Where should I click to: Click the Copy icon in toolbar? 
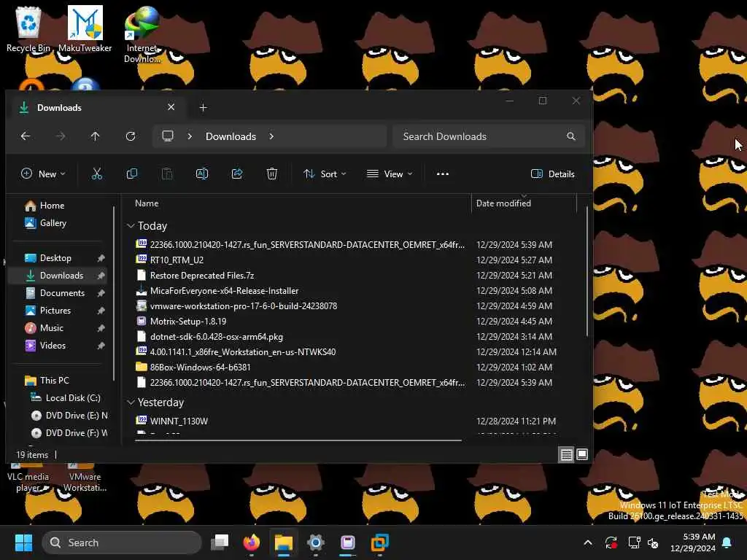click(x=132, y=174)
